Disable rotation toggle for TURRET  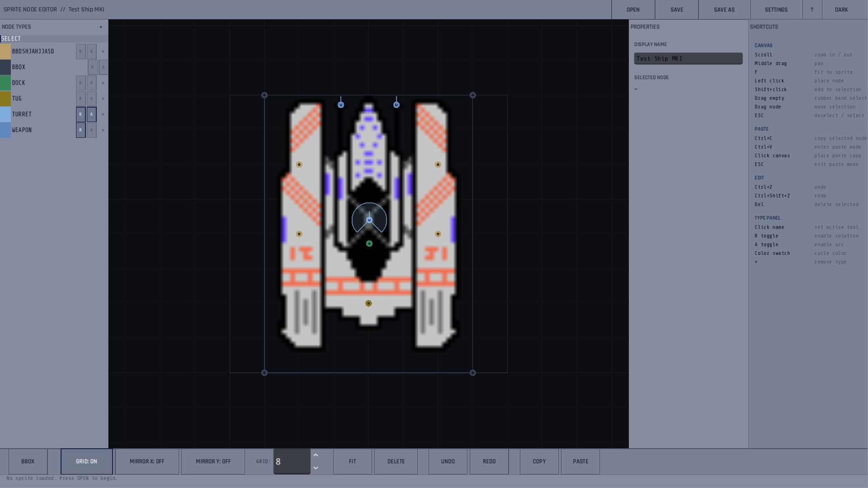pos(80,114)
